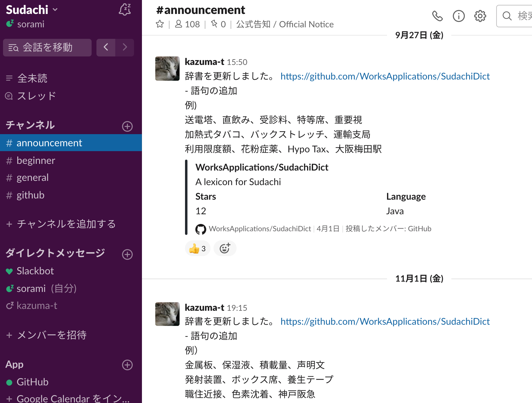Toggle notification snooze bell icon
This screenshot has width=532, height=403.
125,10
